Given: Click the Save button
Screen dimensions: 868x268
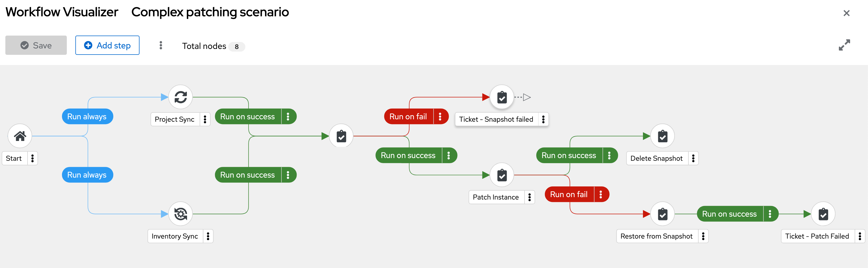Looking at the screenshot, I should [x=36, y=45].
